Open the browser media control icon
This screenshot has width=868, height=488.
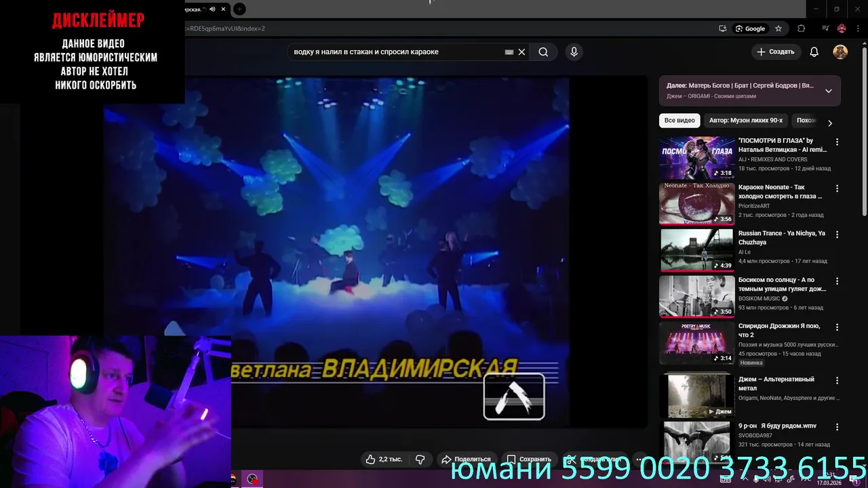[x=825, y=28]
